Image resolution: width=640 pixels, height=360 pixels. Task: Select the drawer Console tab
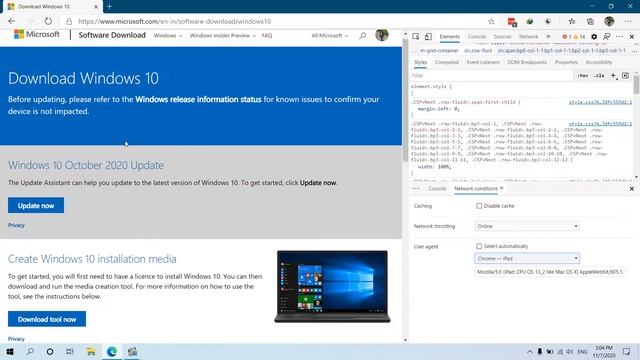(437, 189)
